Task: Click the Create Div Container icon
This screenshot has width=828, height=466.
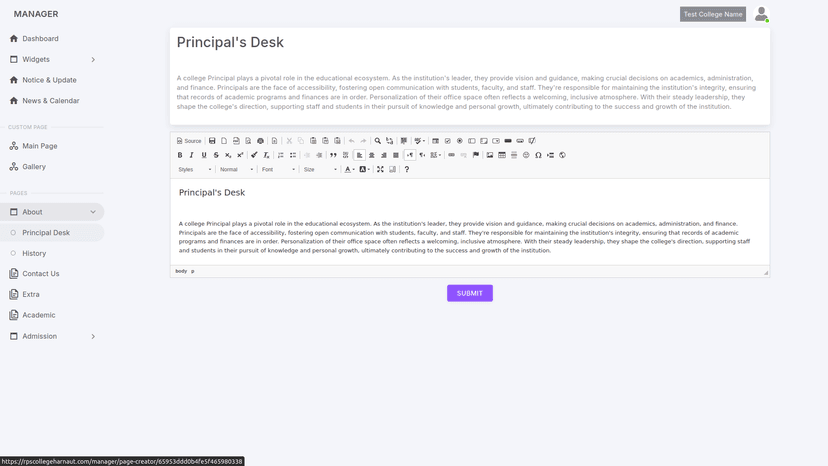Action: coord(346,155)
